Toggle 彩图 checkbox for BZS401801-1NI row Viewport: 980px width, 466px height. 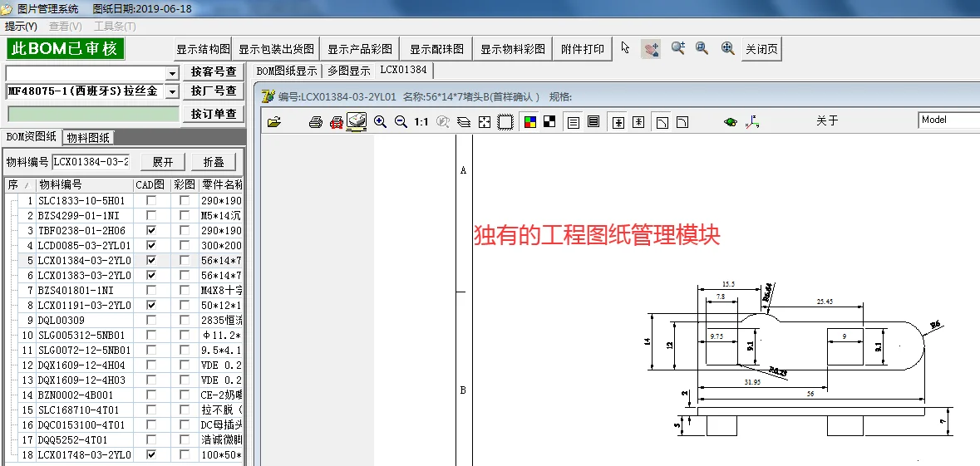point(185,290)
